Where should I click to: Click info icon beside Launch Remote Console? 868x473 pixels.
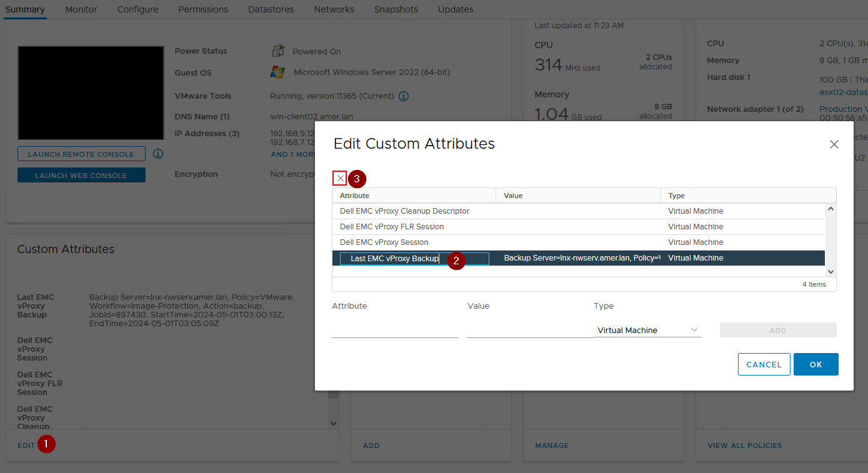157,153
